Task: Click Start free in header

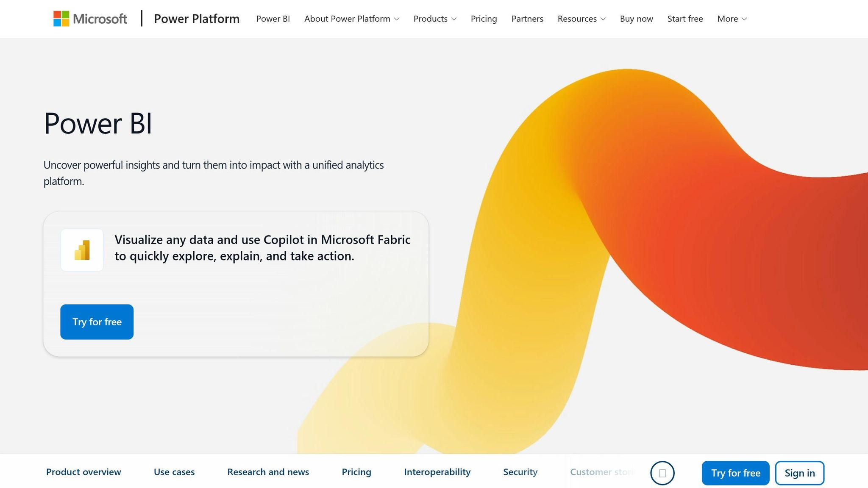Action: pos(685,19)
